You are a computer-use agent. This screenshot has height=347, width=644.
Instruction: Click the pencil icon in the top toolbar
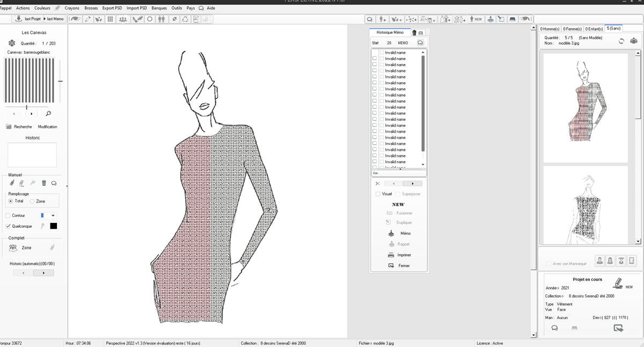coord(87,19)
